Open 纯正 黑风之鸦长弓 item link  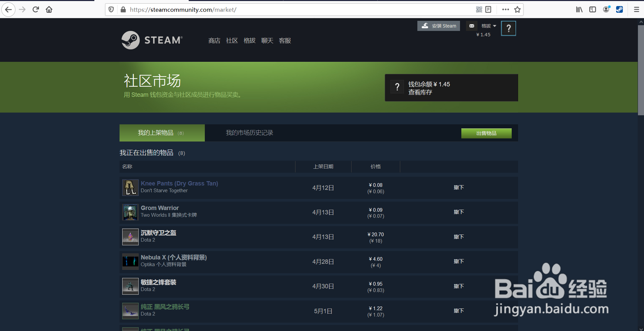[165, 307]
